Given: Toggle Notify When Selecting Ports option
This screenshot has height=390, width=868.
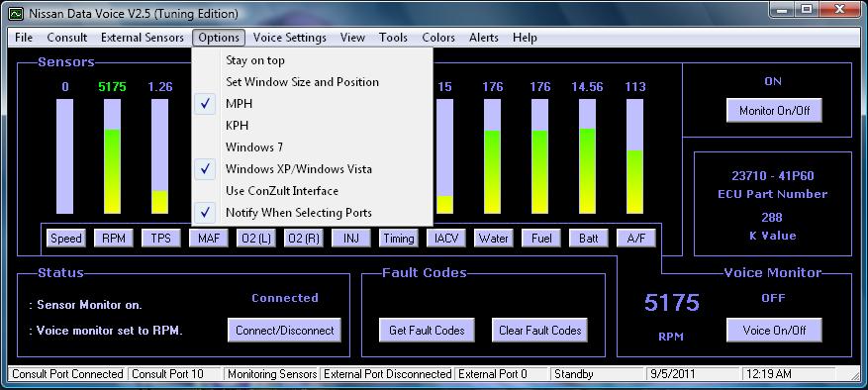Looking at the screenshot, I should [x=312, y=213].
